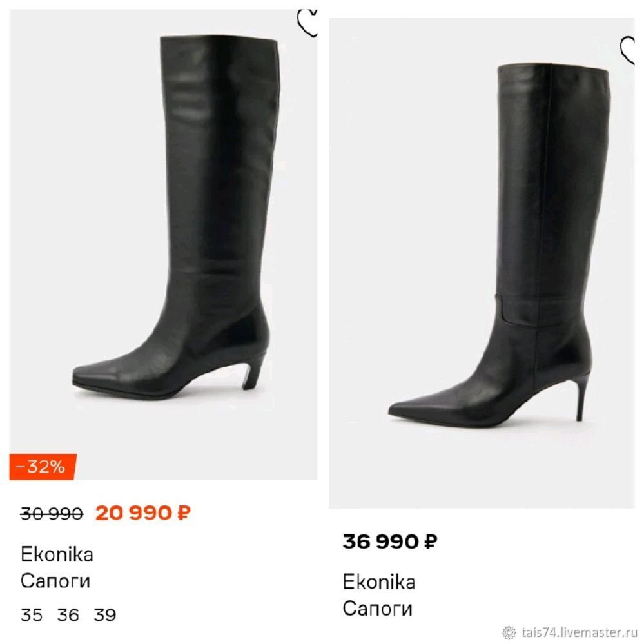Image resolution: width=644 pixels, height=644 pixels.
Task: Click the kitten heel of the left boot
Action: click(x=253, y=372)
